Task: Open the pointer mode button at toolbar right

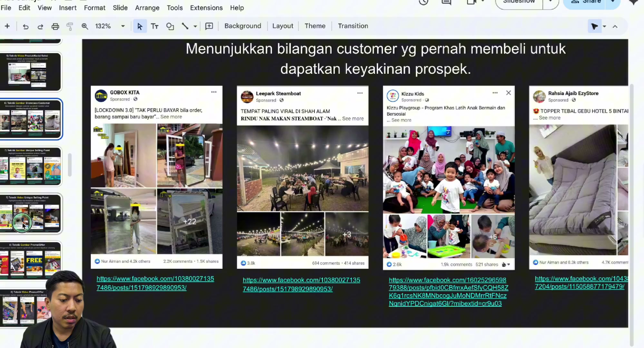Action: [594, 26]
